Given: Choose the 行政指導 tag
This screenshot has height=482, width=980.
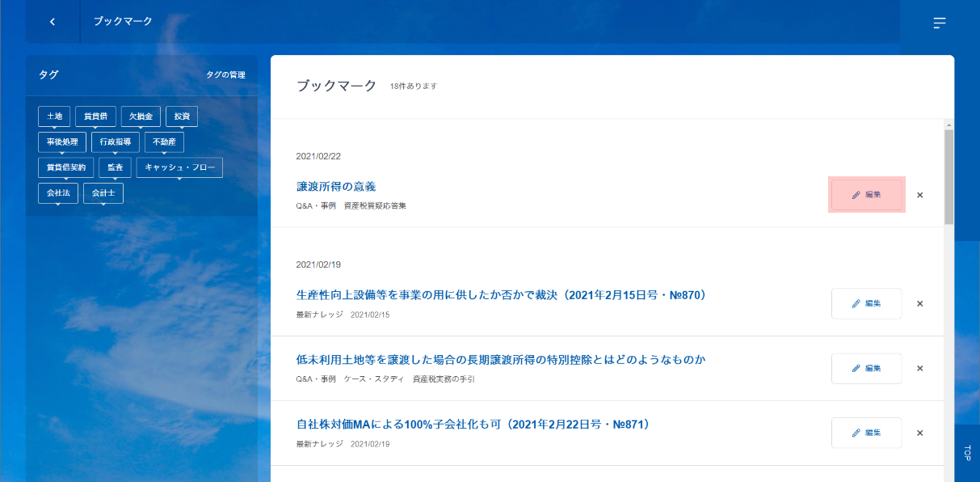Looking at the screenshot, I should point(116,142).
